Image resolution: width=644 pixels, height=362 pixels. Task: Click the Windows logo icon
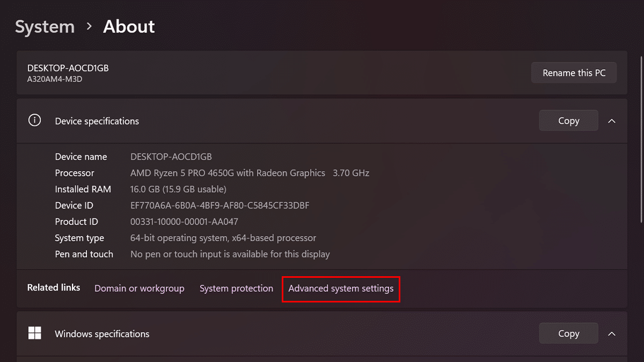pyautogui.click(x=35, y=334)
